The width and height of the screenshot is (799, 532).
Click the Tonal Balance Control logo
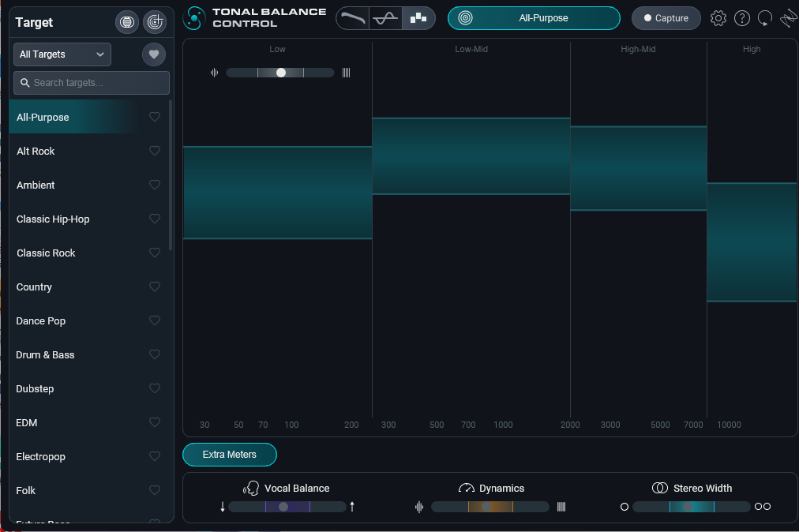coord(194,18)
